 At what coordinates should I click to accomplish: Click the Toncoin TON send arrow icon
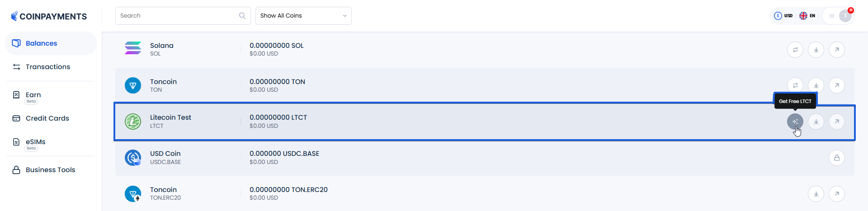[x=837, y=85]
